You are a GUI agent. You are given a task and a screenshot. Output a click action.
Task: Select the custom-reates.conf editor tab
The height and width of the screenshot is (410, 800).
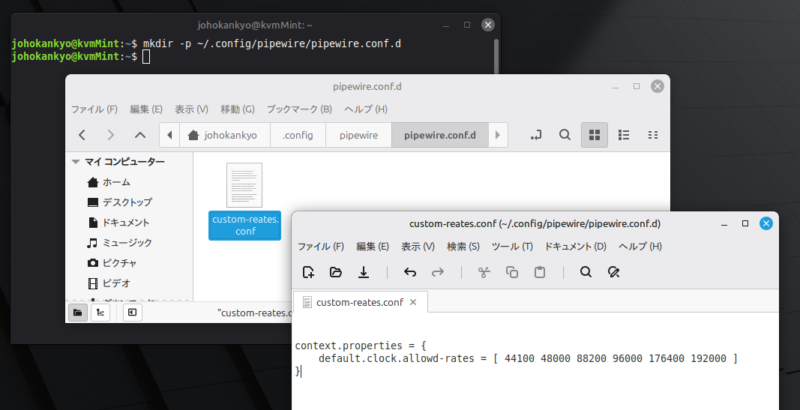[358, 301]
